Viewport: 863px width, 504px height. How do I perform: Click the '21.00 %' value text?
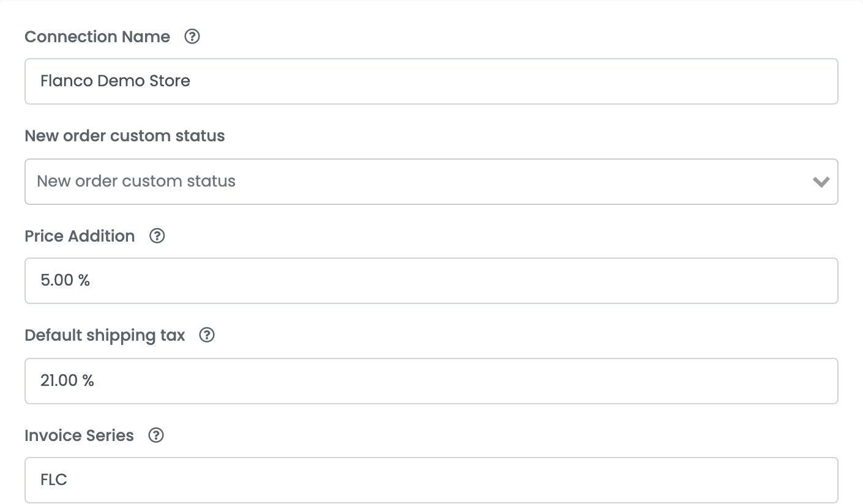pos(67,380)
